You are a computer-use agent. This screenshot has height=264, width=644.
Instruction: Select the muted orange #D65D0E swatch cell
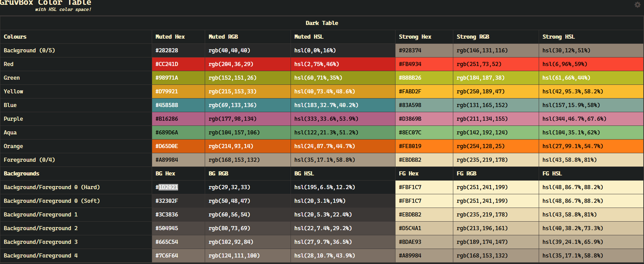178,146
